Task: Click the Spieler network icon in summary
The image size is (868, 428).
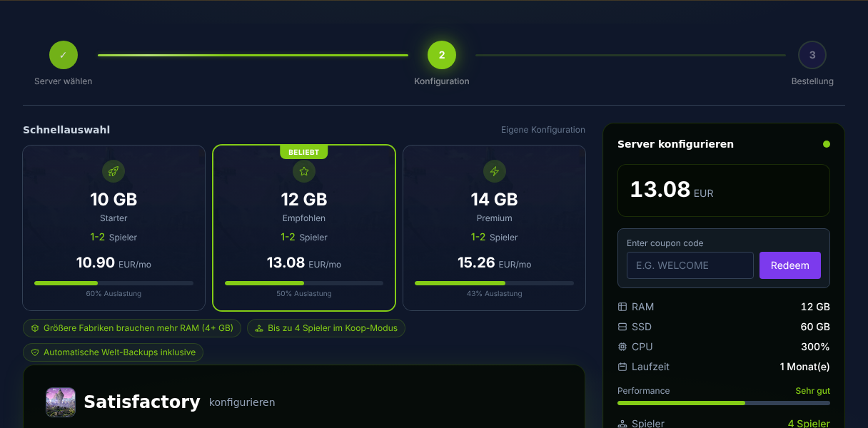Action: (622, 424)
